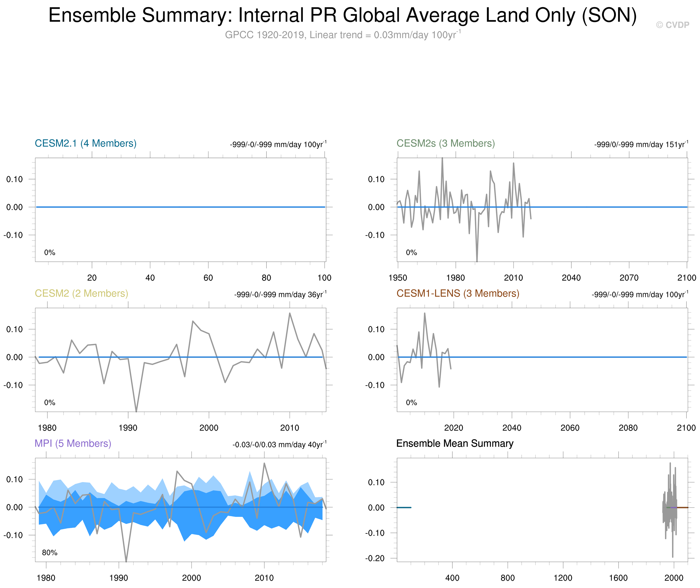Viewport: 700px width, 588px height.
Task: Click the 0% label in CESM2.1 plot
Action: click(x=50, y=253)
